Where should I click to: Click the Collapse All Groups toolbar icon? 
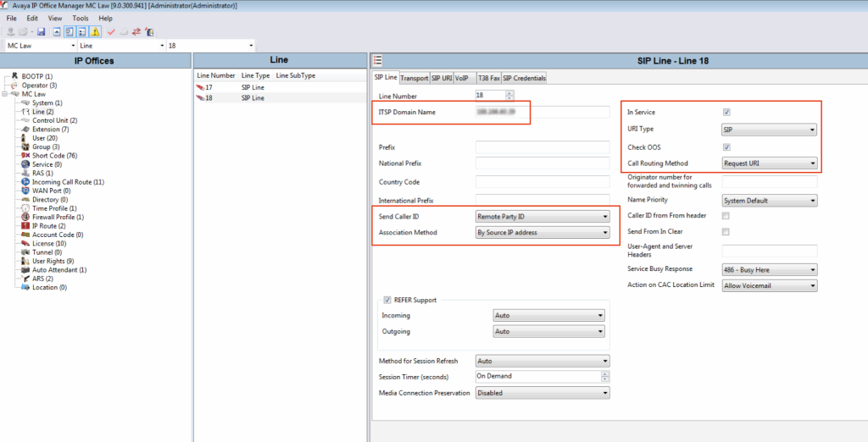click(x=57, y=32)
